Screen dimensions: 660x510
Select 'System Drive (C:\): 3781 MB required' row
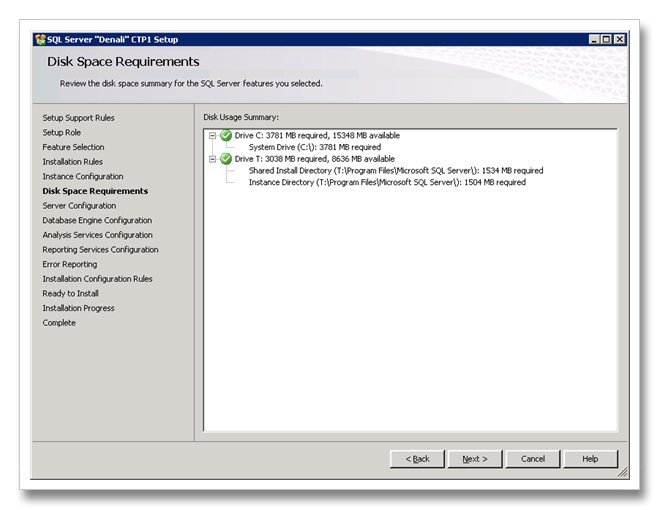(315, 147)
